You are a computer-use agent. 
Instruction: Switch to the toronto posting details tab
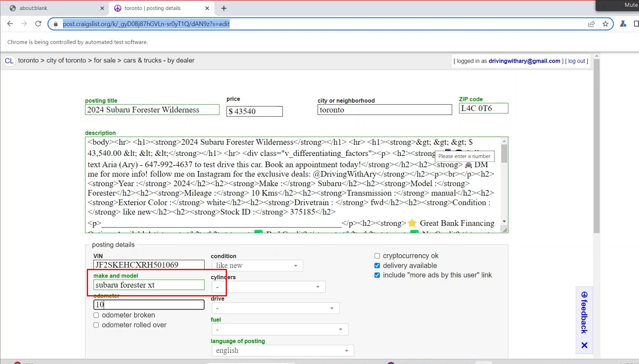[x=161, y=8]
